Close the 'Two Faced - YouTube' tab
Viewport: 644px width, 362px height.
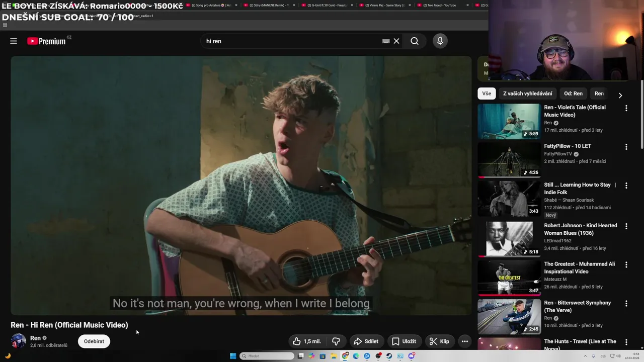468,5
